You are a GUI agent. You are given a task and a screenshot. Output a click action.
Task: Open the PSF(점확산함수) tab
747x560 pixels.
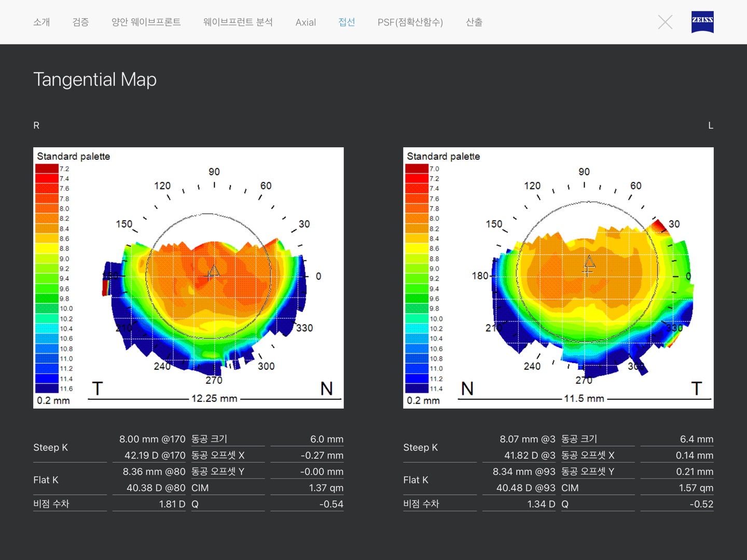pos(410,22)
